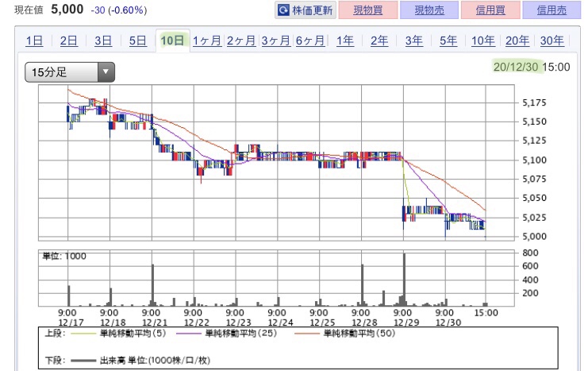Click the 800 volume axis label
The height and width of the screenshot is (371, 588).
click(531, 253)
